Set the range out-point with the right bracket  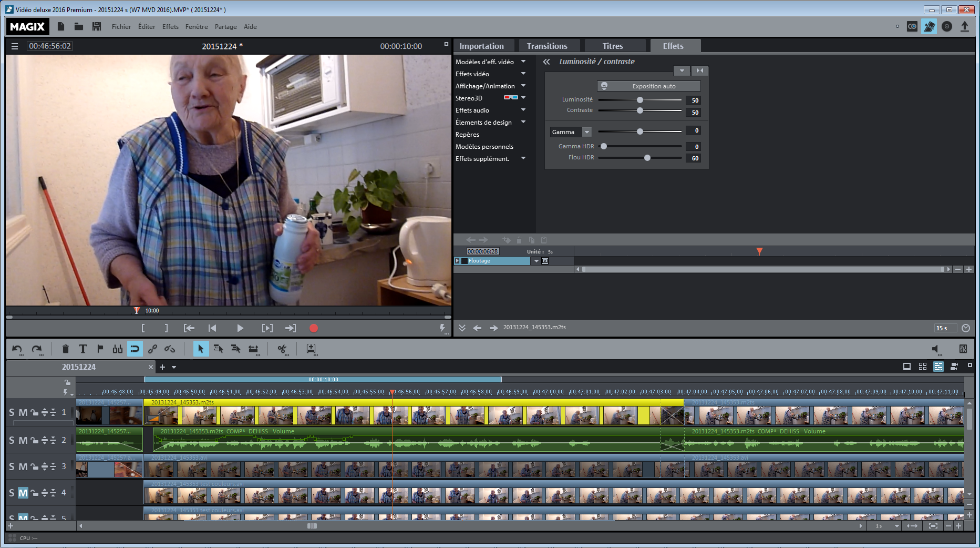point(167,328)
